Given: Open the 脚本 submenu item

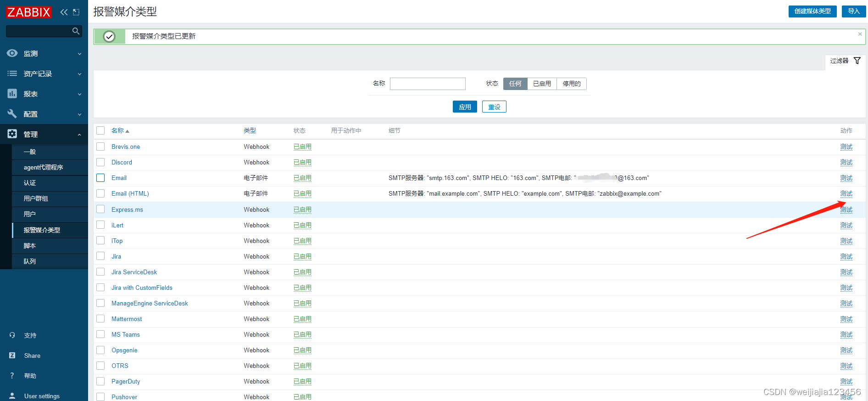Looking at the screenshot, I should coord(50,246).
